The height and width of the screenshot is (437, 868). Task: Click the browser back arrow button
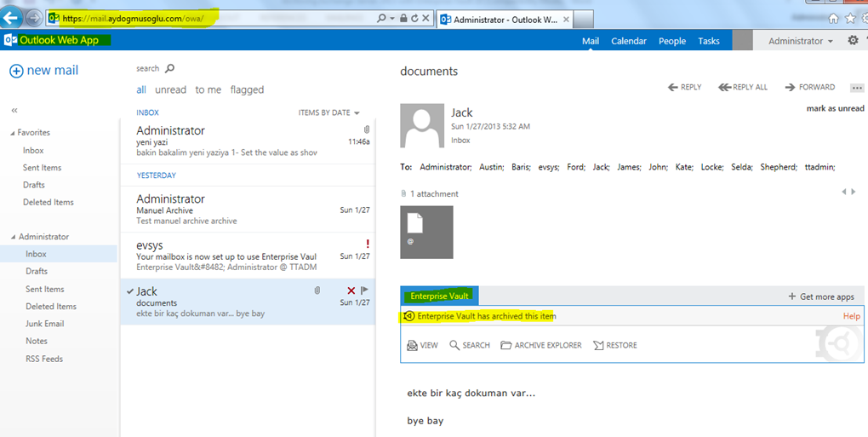[12, 18]
